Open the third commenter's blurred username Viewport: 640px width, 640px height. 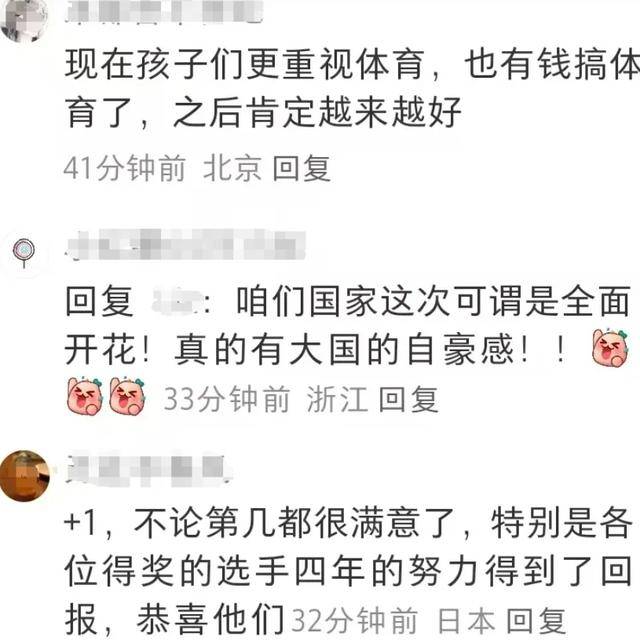pyautogui.click(x=149, y=471)
